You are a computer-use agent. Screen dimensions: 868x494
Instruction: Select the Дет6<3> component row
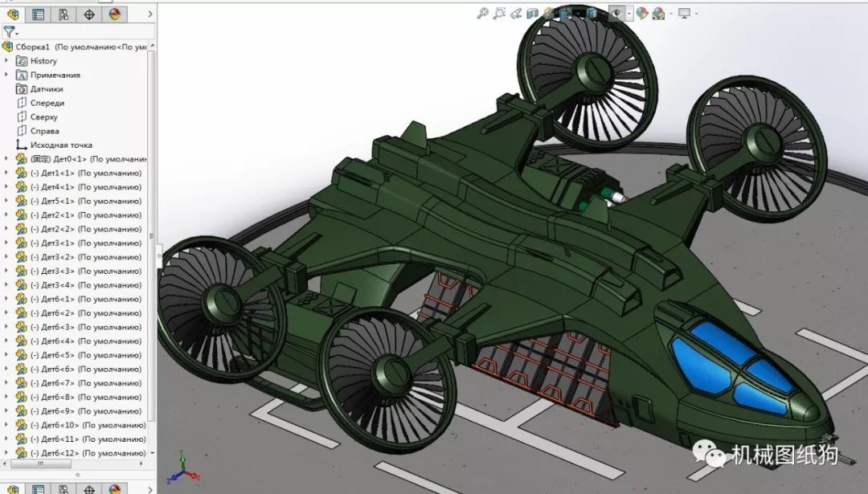pos(79,327)
